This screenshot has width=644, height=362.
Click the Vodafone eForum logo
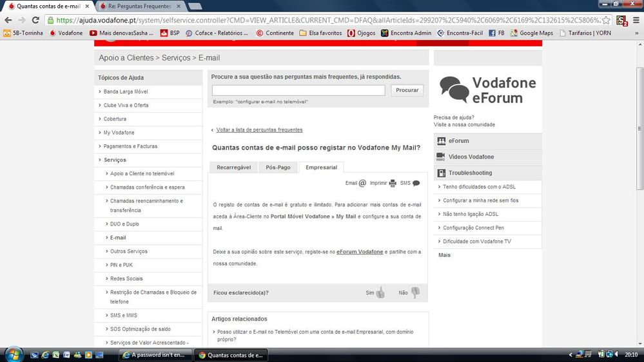(487, 90)
